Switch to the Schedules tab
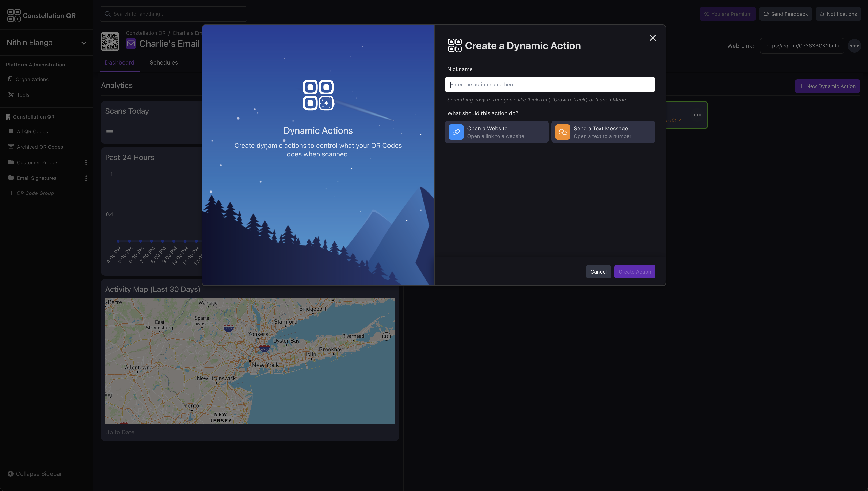Viewport: 868px width, 491px height. pyautogui.click(x=164, y=63)
